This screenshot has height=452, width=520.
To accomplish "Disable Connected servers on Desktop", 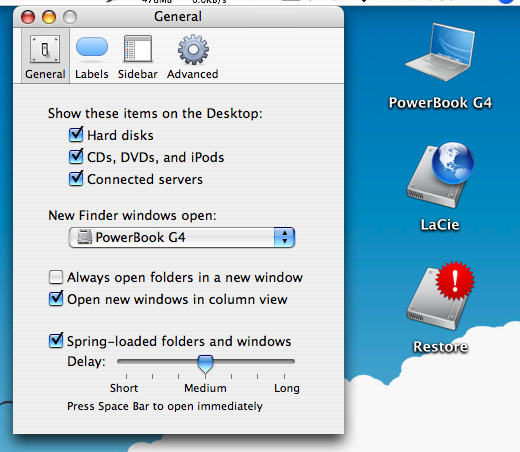I will click(x=76, y=179).
